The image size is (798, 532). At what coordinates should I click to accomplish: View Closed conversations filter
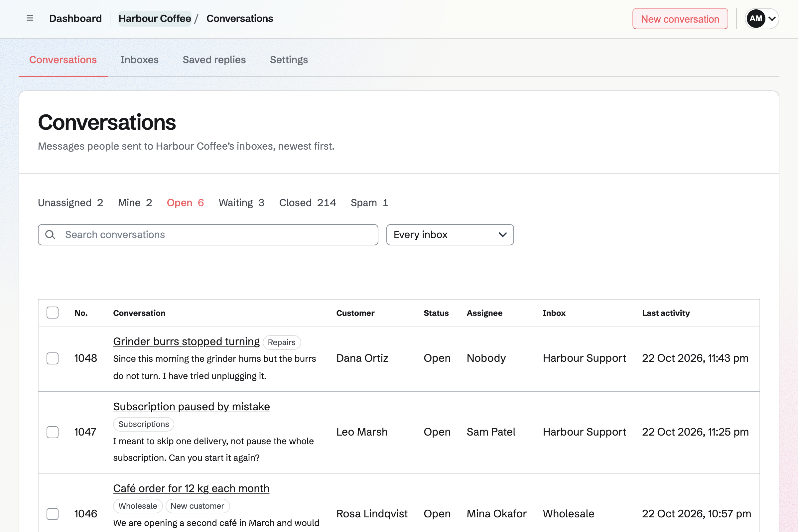point(307,202)
